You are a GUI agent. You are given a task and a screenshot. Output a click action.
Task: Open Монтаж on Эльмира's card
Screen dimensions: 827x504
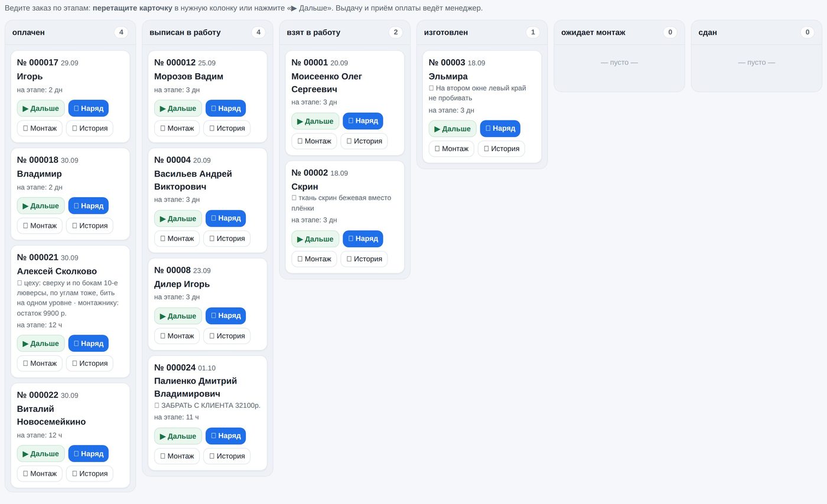(x=451, y=148)
